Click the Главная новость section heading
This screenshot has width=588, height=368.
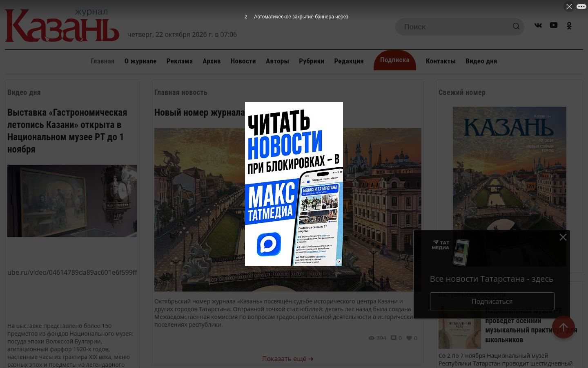181,92
